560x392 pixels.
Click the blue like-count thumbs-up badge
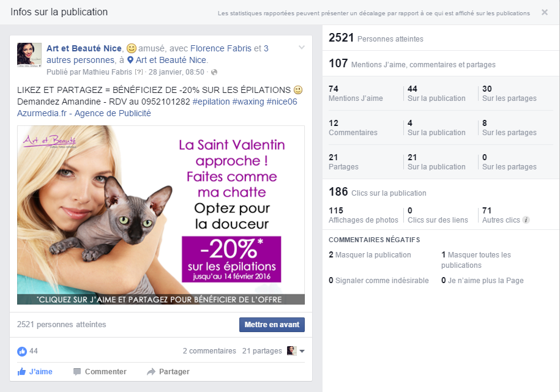click(x=22, y=351)
